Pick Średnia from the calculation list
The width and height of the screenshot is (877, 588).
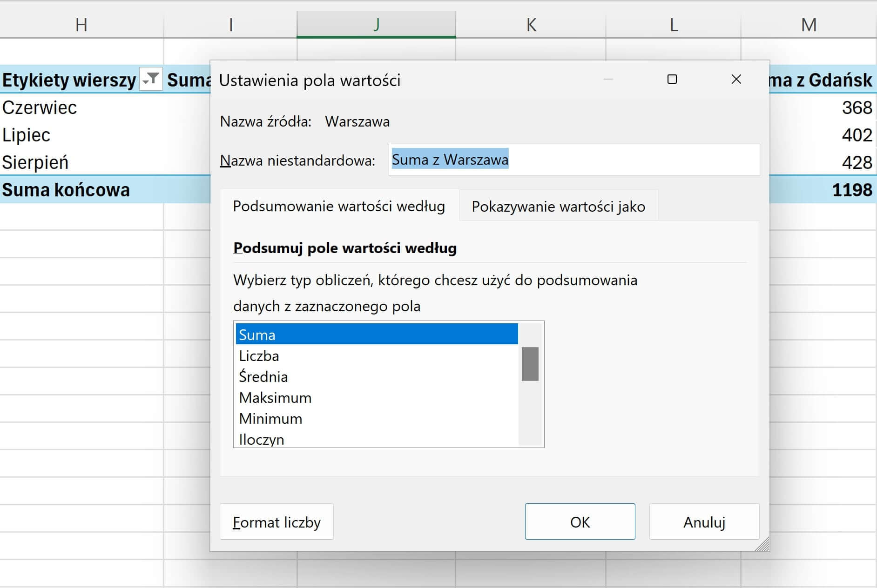[376, 377]
